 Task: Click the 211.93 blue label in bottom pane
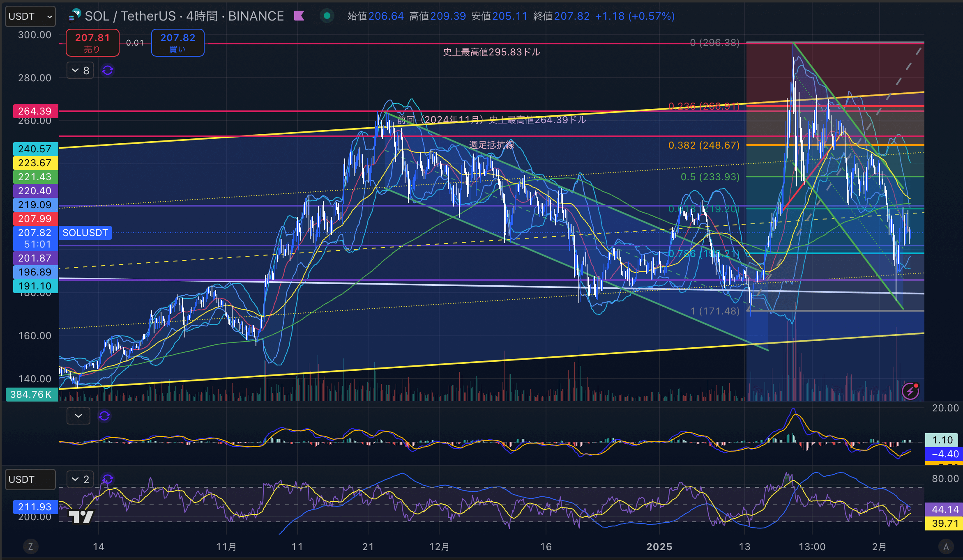[x=35, y=507]
